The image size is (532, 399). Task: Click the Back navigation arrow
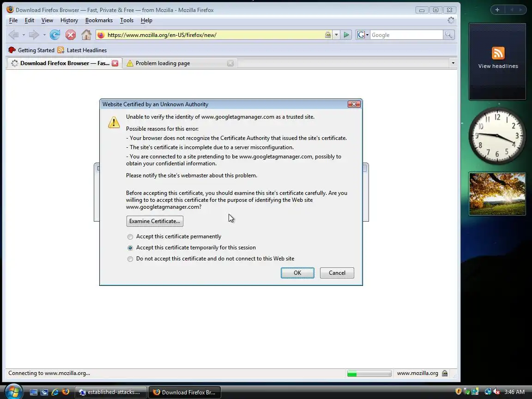coord(13,35)
